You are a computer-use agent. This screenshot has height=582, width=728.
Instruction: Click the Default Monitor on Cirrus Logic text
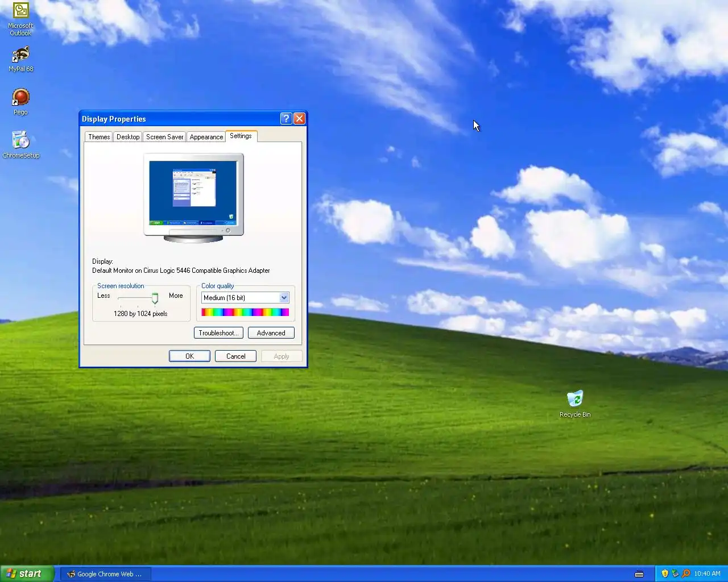pyautogui.click(x=181, y=271)
